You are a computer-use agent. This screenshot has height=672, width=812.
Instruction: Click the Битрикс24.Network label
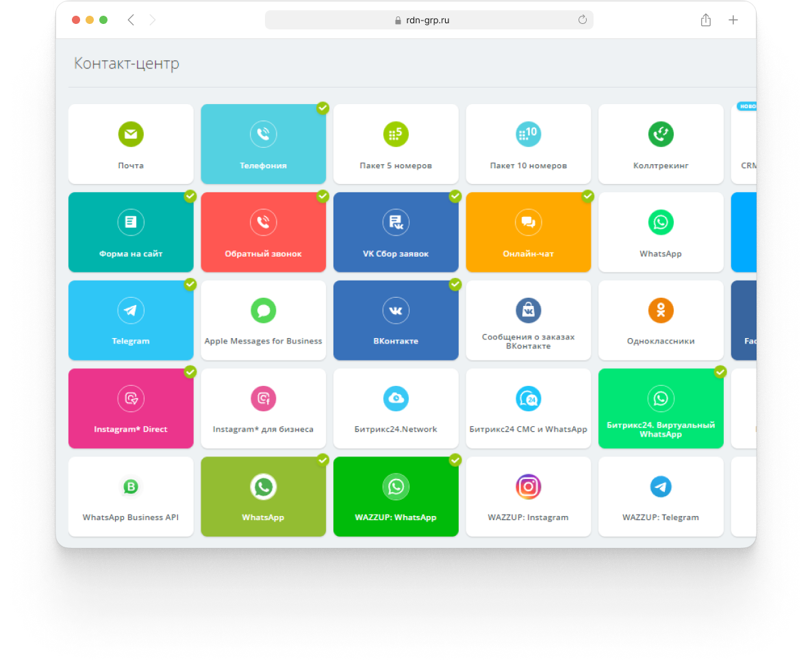396,429
